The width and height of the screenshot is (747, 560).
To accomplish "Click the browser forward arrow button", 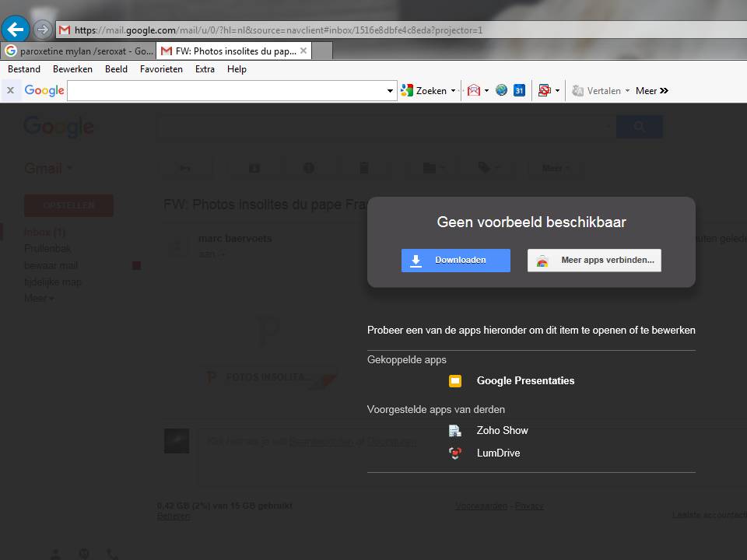I will coord(43,30).
